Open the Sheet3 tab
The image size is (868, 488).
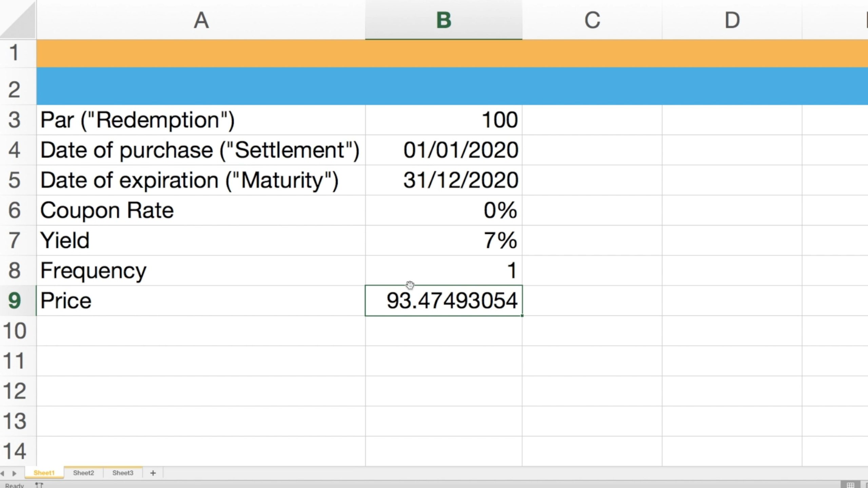[123, 473]
